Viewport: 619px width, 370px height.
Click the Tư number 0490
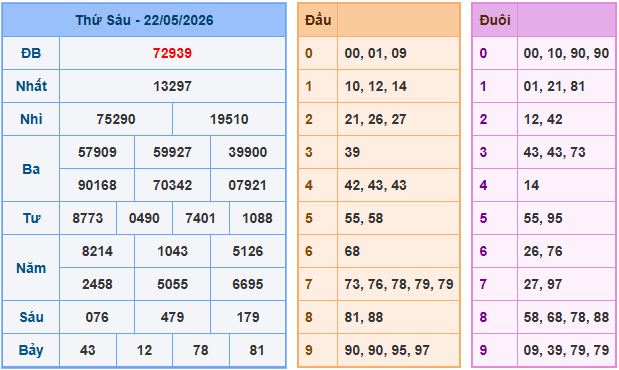144,218
